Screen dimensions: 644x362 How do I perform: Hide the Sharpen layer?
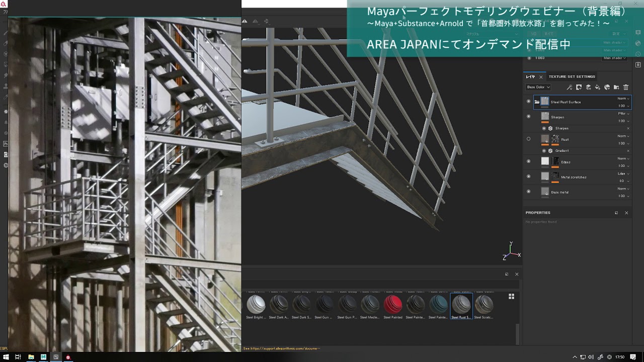click(x=528, y=117)
